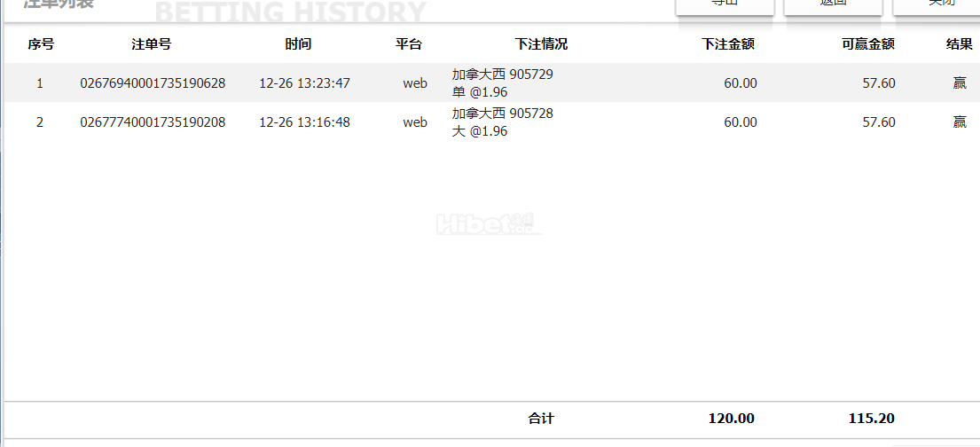The width and height of the screenshot is (980, 447).
Task: Click the 时间 column header
Action: (298, 44)
